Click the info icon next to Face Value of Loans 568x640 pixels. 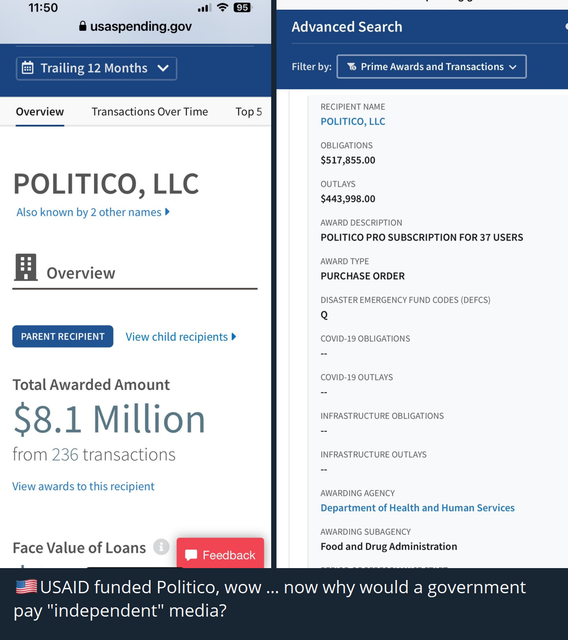pyautogui.click(x=161, y=547)
